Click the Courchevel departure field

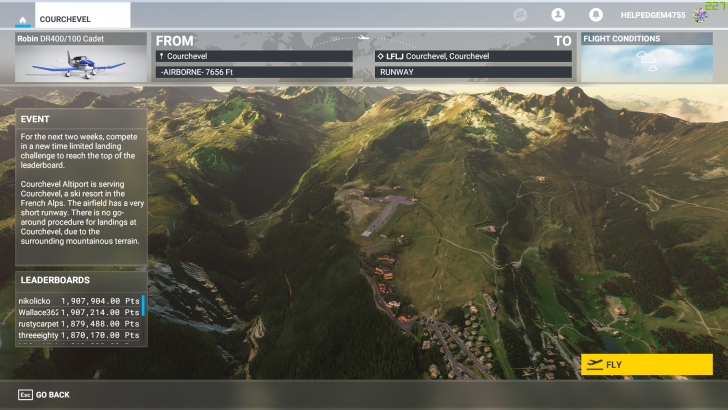[x=254, y=56]
